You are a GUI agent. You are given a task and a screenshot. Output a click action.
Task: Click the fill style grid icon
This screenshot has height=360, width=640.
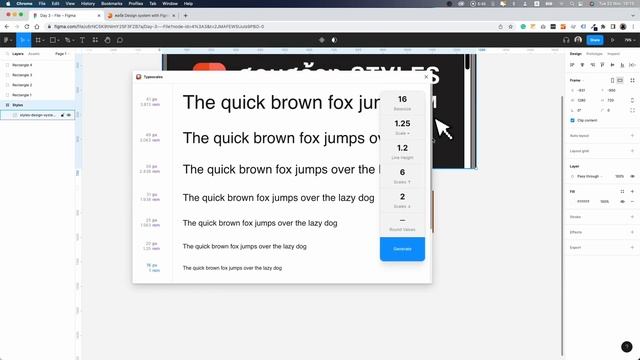pyautogui.click(x=622, y=191)
